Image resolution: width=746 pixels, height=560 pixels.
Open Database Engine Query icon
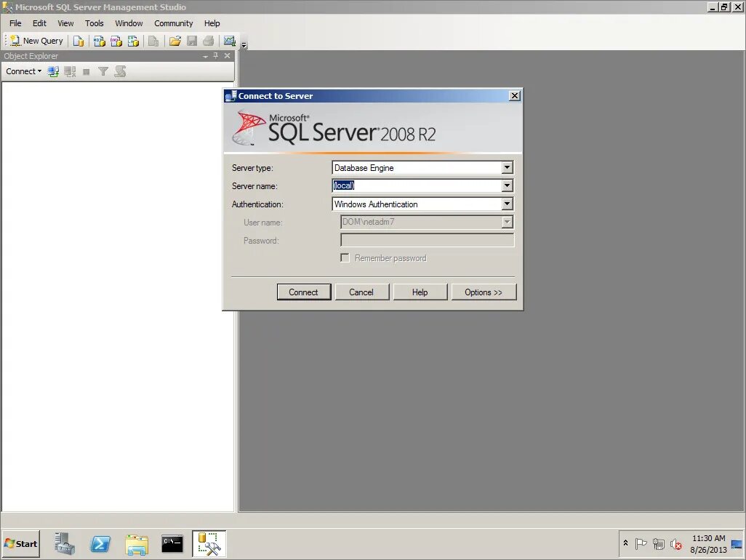[79, 41]
